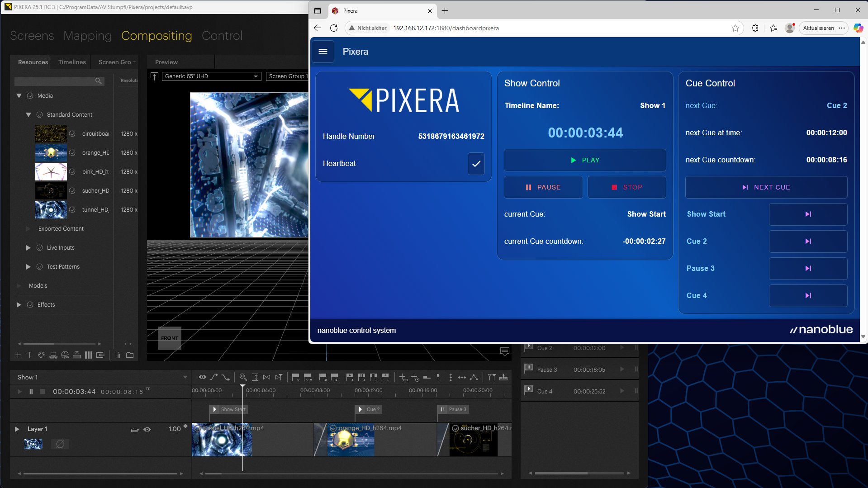Select the Cue 2 timeline marker

click(369, 409)
